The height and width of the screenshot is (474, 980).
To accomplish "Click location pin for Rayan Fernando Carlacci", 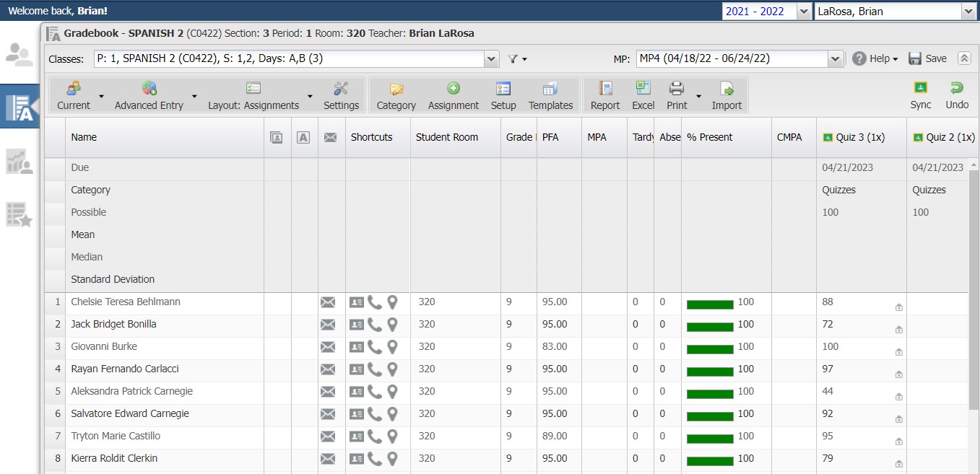I will pyautogui.click(x=392, y=369).
